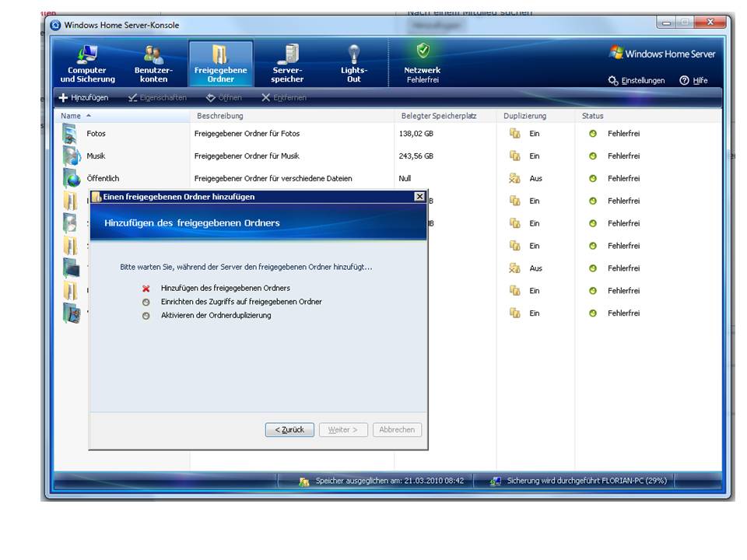Viewport: 747px width, 560px height.
Task: Click Windows Home Server console title icon
Action: coord(56,25)
